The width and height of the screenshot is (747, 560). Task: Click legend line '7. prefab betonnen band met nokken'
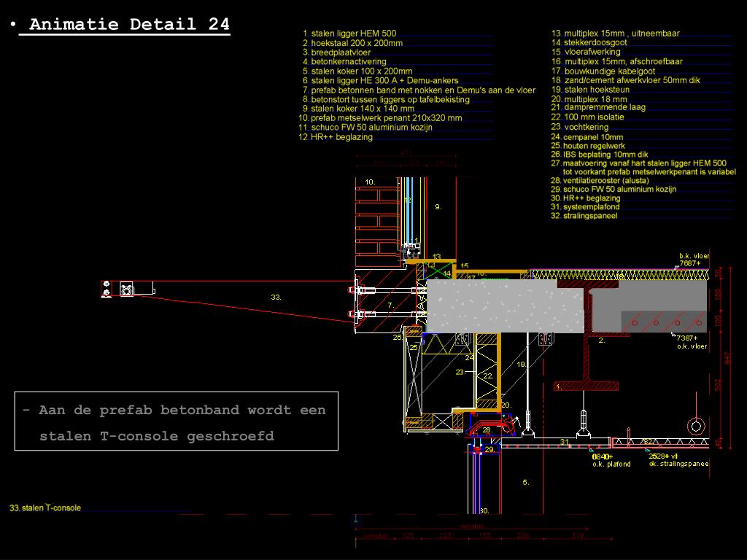419,90
